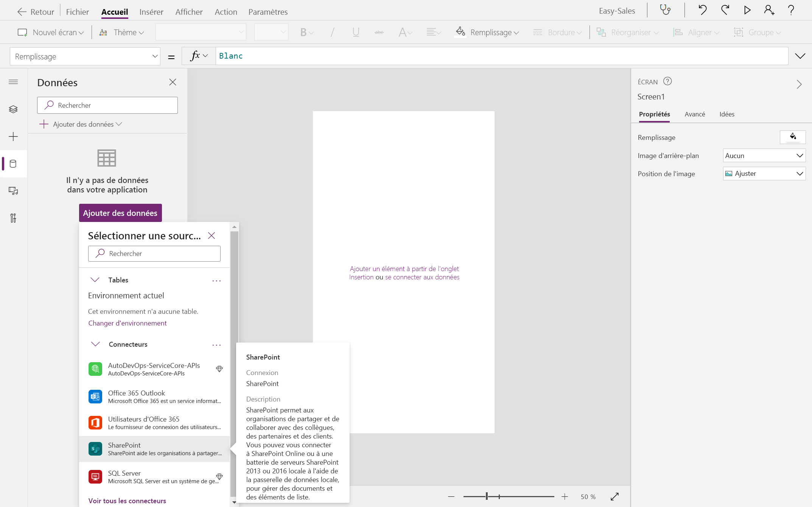Click the purple Ajouter des données button
This screenshot has height=507, width=812.
click(120, 213)
